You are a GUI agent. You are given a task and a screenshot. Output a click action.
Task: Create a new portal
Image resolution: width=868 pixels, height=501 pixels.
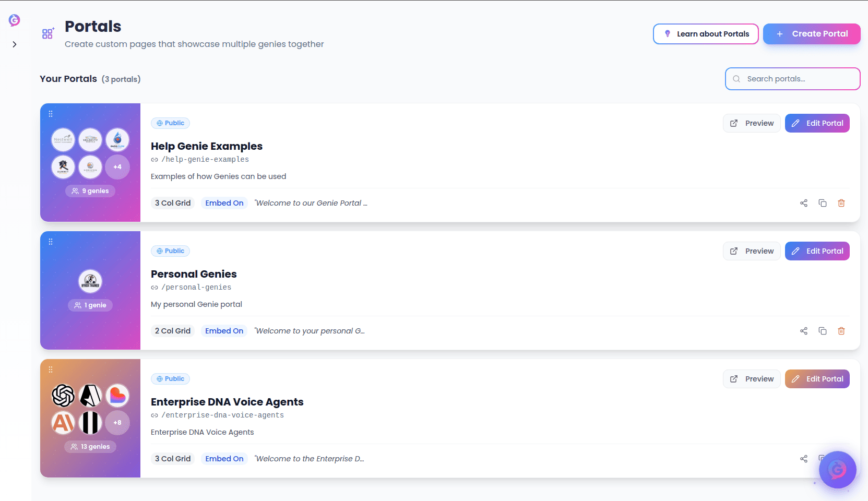[812, 34]
